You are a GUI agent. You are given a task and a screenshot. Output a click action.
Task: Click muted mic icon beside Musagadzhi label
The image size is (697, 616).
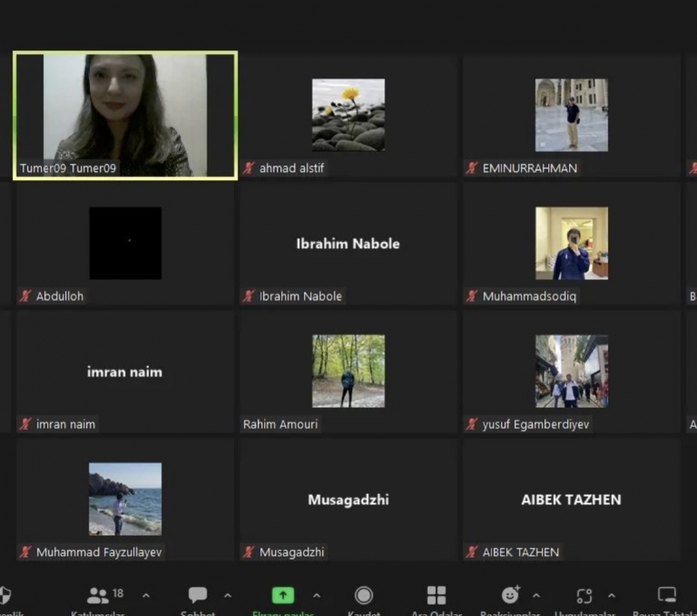coord(249,552)
